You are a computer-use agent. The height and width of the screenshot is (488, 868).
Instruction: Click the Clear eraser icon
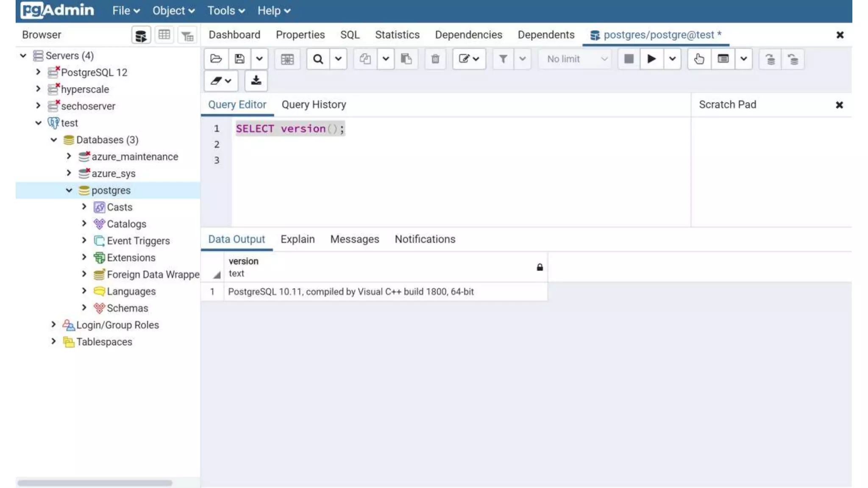[x=220, y=81]
